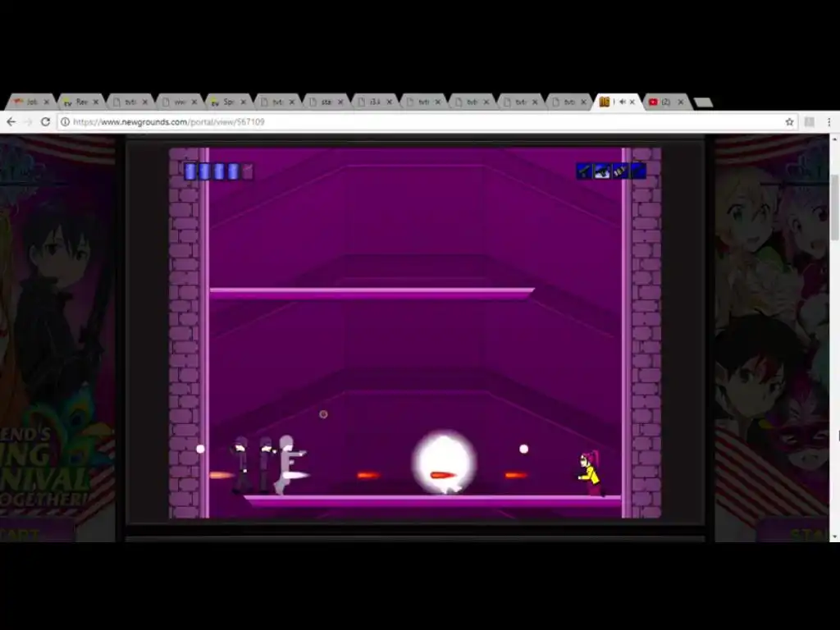This screenshot has height=630, width=840.
Task: Switch to the Job tab
Action: (29, 102)
